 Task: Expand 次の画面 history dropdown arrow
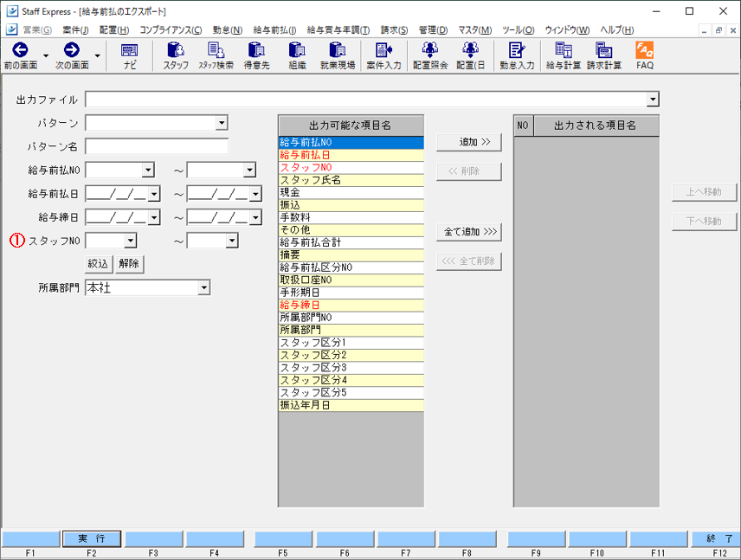pos(97,55)
